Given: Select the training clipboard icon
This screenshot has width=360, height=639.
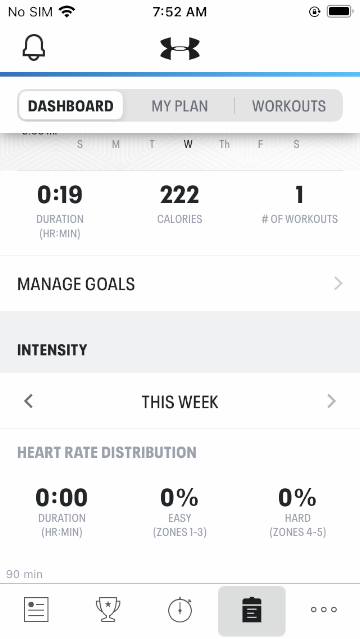Looking at the screenshot, I should [252, 610].
